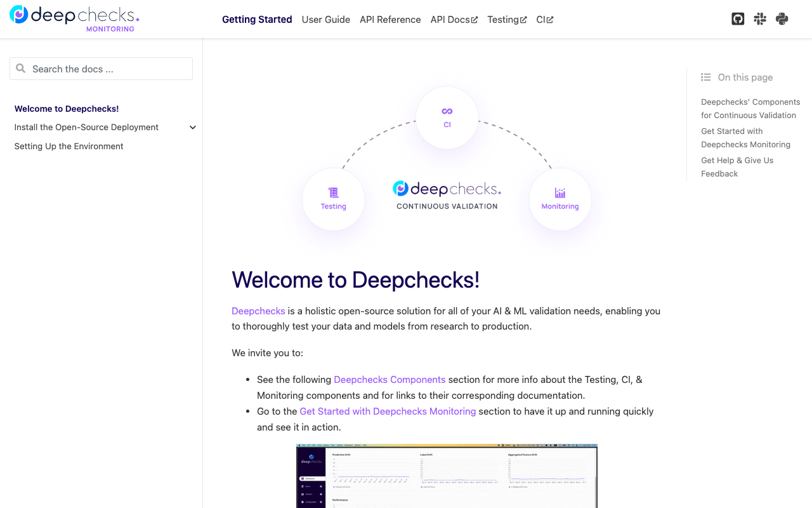Viewport: 812px width, 508px height.
Task: Open Install the Open-Source Deployment page
Action: click(x=86, y=127)
